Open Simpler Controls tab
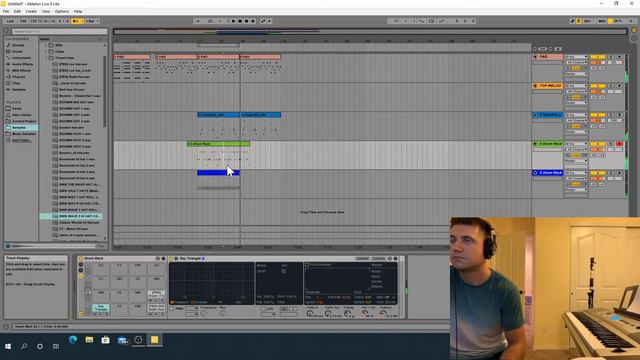This screenshot has height=360, width=640. 378,259
